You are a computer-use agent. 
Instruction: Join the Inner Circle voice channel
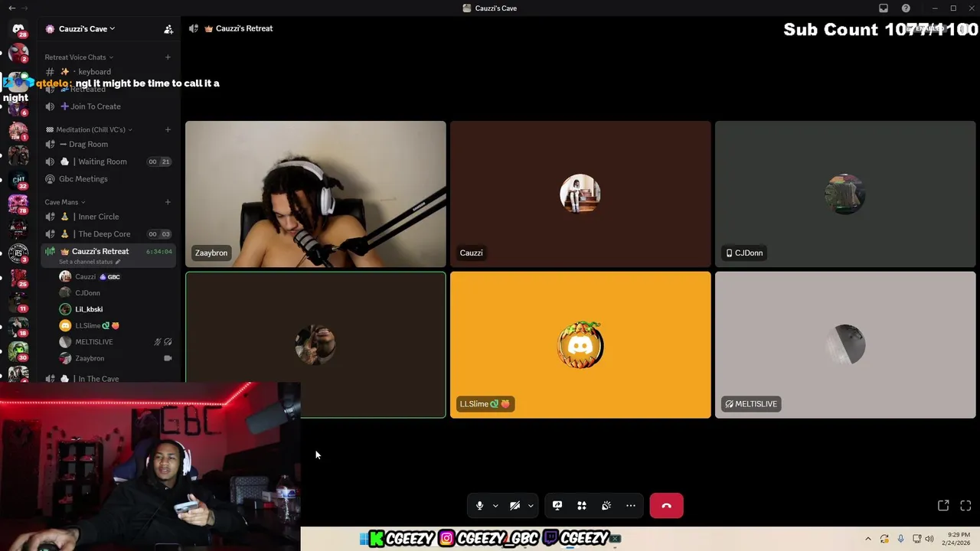[107, 217]
